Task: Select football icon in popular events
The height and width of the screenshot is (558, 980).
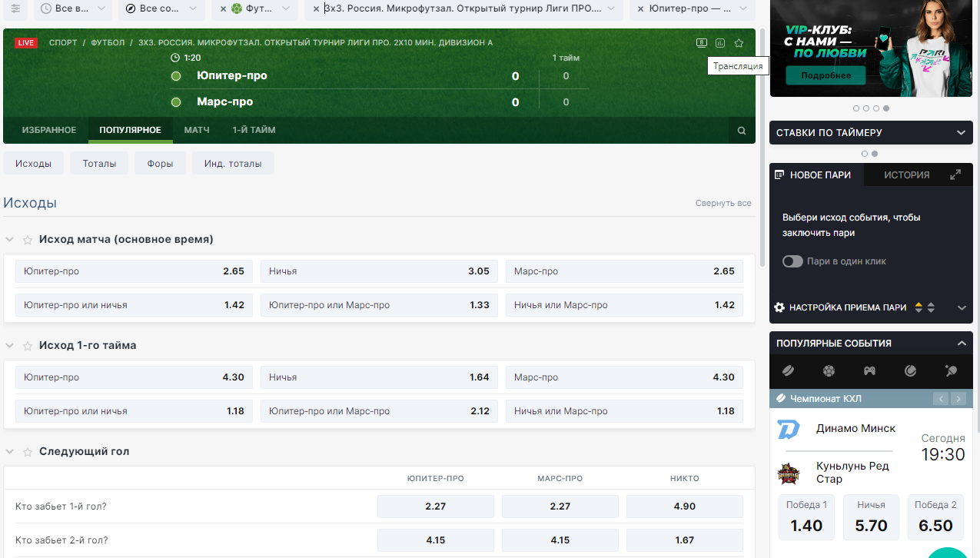Action: (x=829, y=370)
